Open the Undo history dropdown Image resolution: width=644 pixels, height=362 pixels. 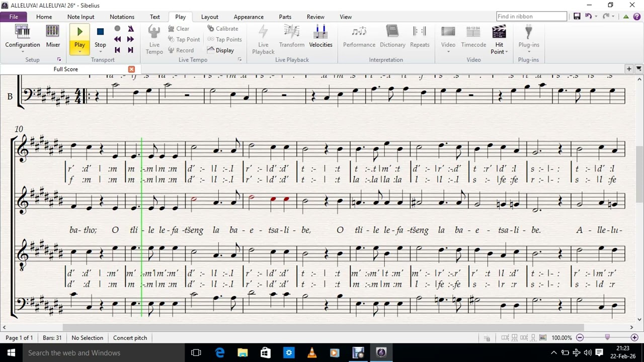[596, 17]
